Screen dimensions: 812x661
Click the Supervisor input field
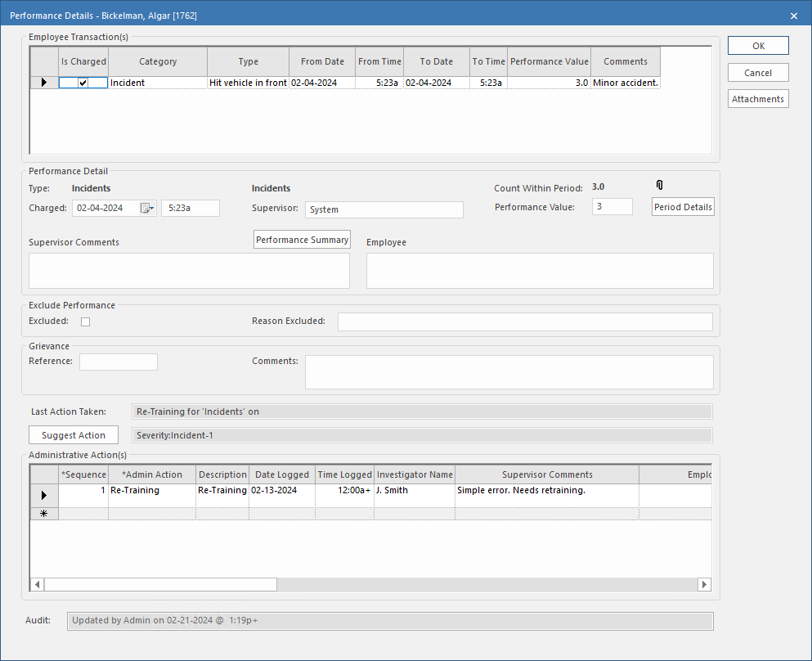click(x=384, y=209)
